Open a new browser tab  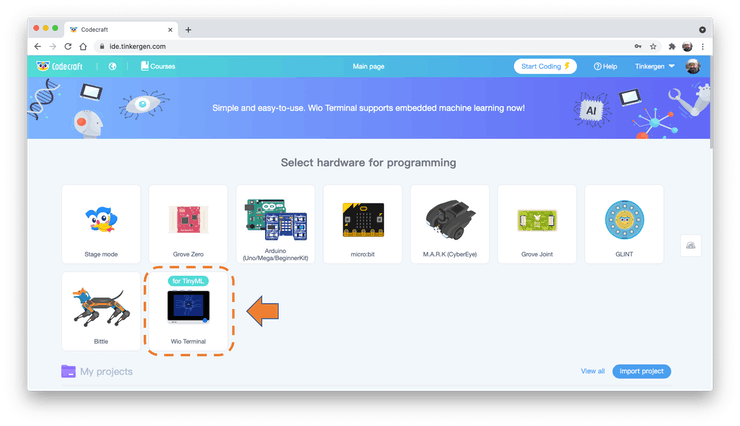188,30
